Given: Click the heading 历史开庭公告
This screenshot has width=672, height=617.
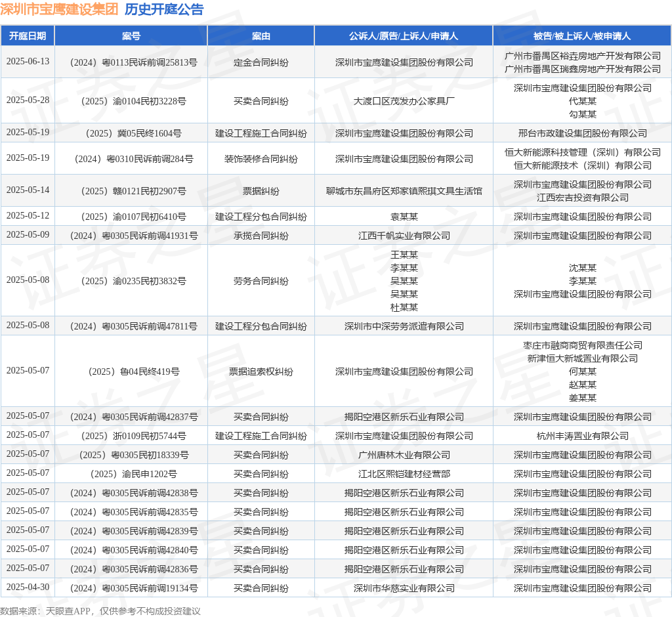Looking at the screenshot, I should point(164,9).
